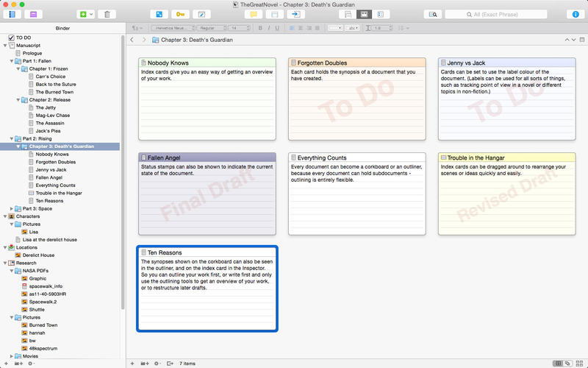
Task: Switch to Corkboard view mode
Action: tap(364, 14)
